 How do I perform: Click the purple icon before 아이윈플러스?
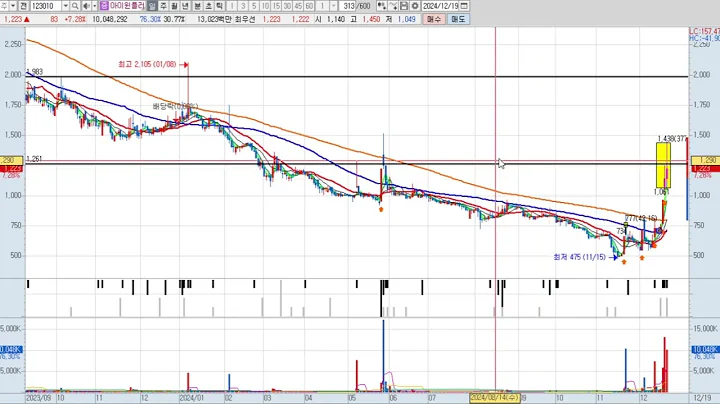104,6
